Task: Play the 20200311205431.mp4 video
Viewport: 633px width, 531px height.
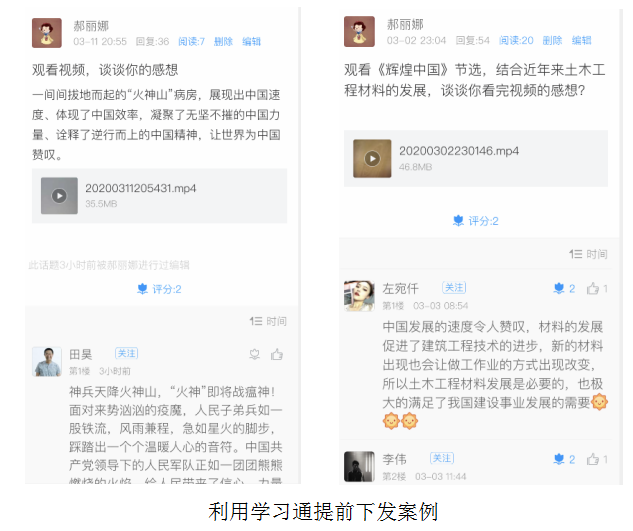Action: click(59, 196)
